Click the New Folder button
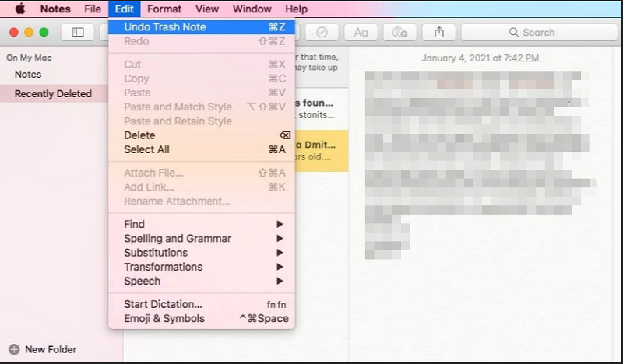This screenshot has height=364, width=623. tap(43, 349)
